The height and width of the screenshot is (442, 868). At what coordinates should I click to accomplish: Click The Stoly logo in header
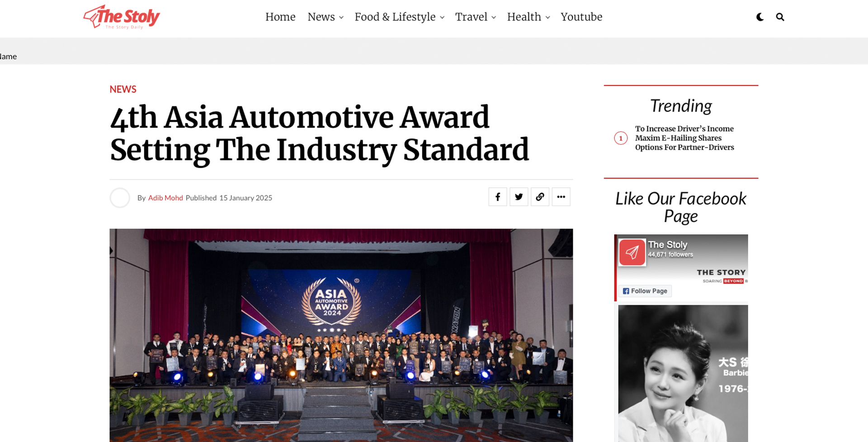click(122, 17)
